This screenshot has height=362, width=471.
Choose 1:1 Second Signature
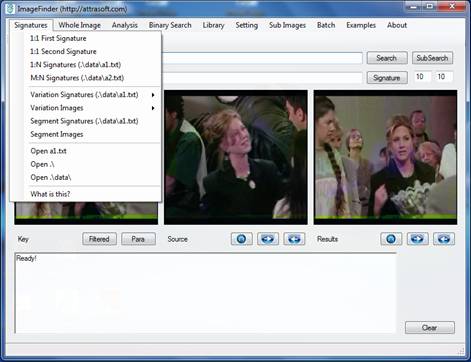coord(86,52)
